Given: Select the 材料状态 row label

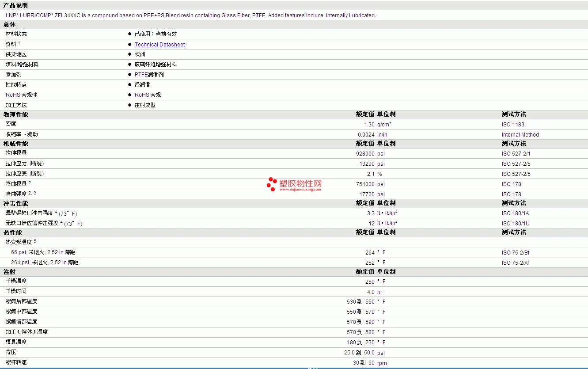Looking at the screenshot, I should coord(16,34).
